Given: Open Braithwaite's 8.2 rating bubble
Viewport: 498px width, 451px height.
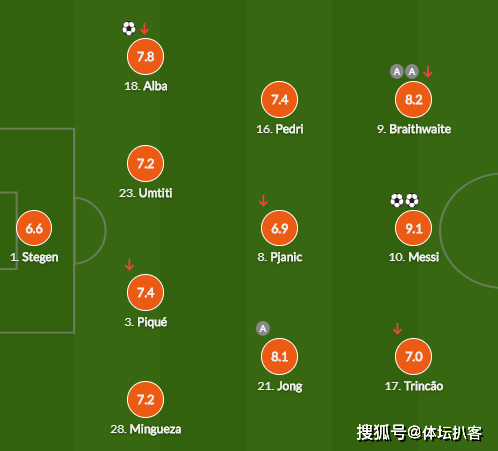Looking at the screenshot, I should pyautogui.click(x=413, y=99).
